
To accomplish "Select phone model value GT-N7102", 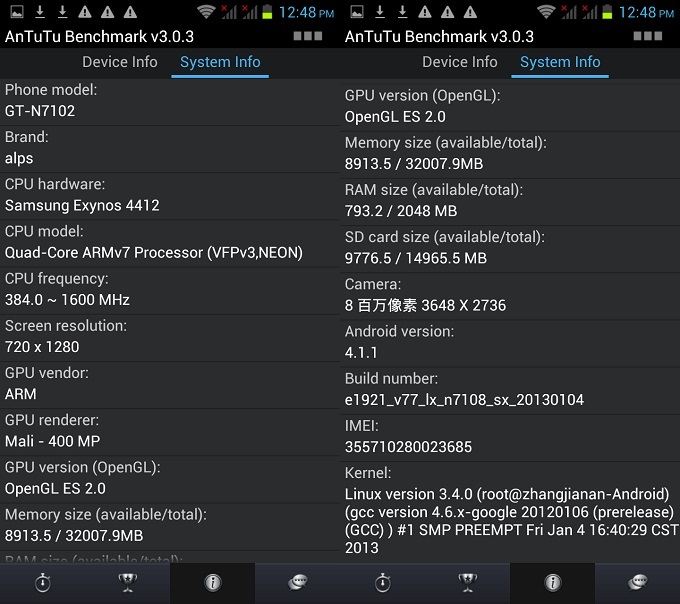I will click(x=40, y=111).
